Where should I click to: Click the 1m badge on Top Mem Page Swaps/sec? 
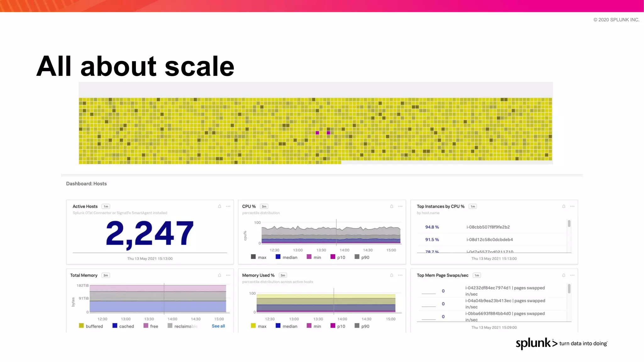point(477,275)
